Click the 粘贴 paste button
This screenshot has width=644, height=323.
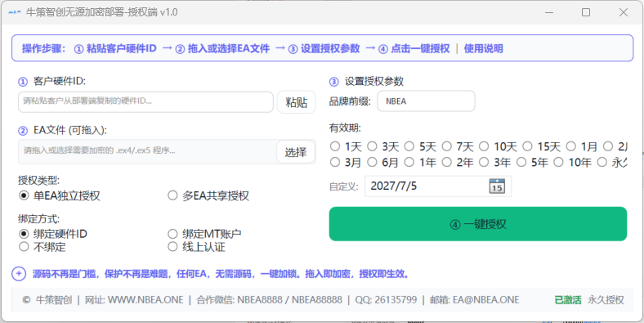[296, 102]
